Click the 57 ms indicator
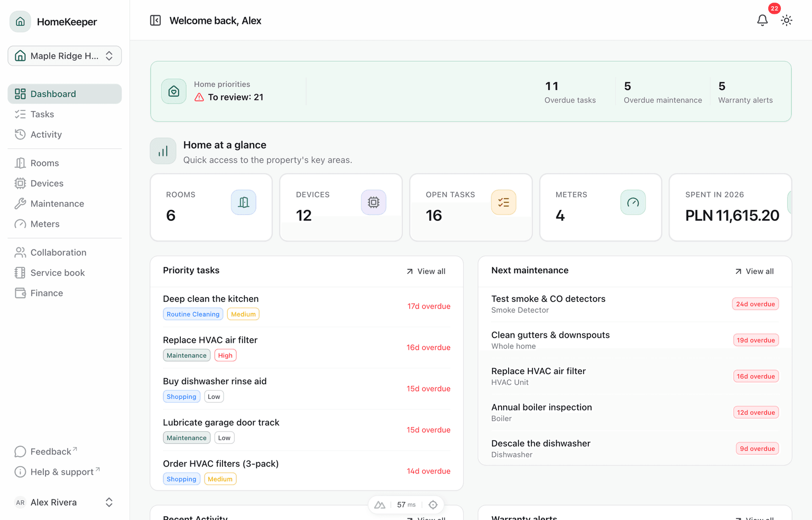 point(407,505)
